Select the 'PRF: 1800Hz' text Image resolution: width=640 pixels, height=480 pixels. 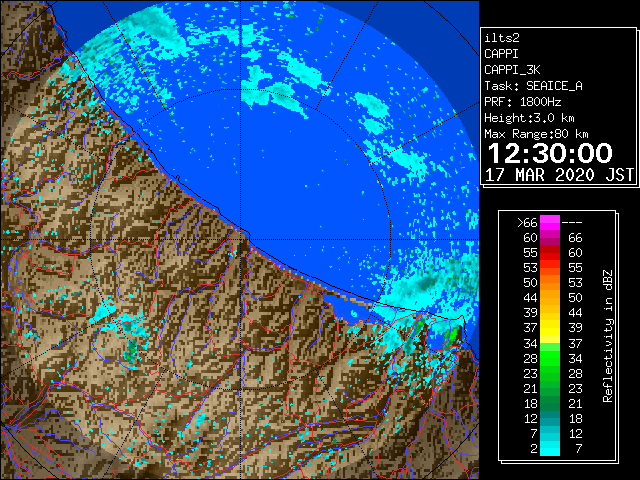[523, 102]
